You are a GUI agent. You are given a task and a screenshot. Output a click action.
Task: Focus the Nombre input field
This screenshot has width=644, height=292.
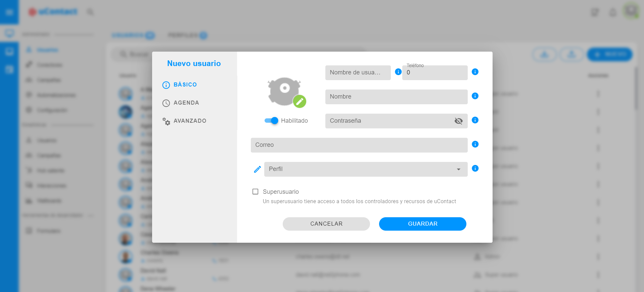pyautogui.click(x=397, y=97)
